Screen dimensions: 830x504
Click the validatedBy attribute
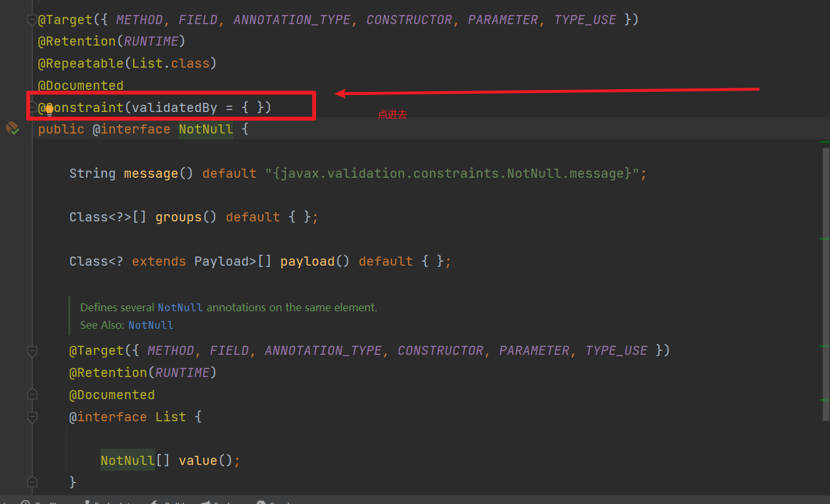(x=175, y=107)
